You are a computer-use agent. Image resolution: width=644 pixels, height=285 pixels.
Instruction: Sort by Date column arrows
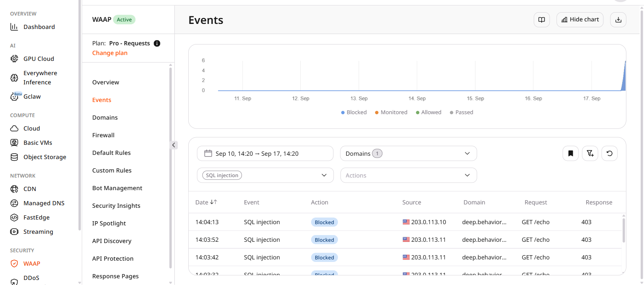click(x=213, y=202)
